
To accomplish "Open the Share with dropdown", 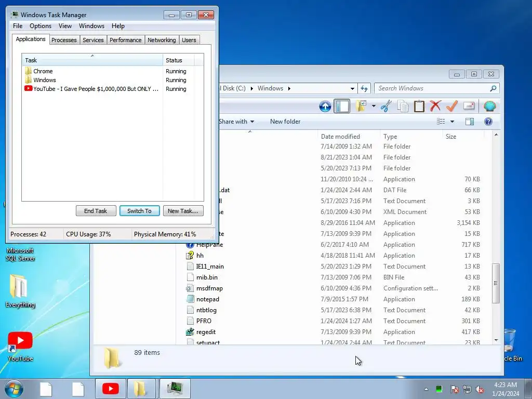I will tap(236, 122).
